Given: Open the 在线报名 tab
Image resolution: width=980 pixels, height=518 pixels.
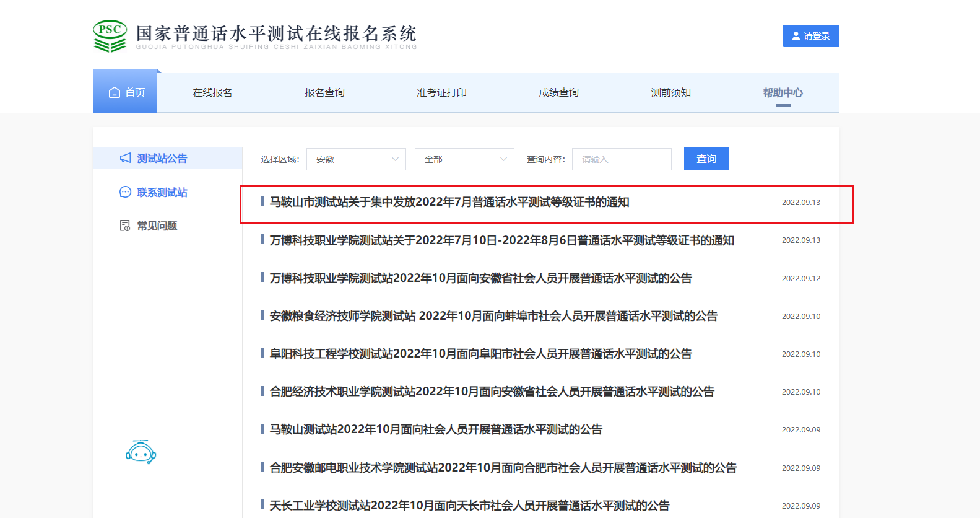Looking at the screenshot, I should tap(212, 92).
